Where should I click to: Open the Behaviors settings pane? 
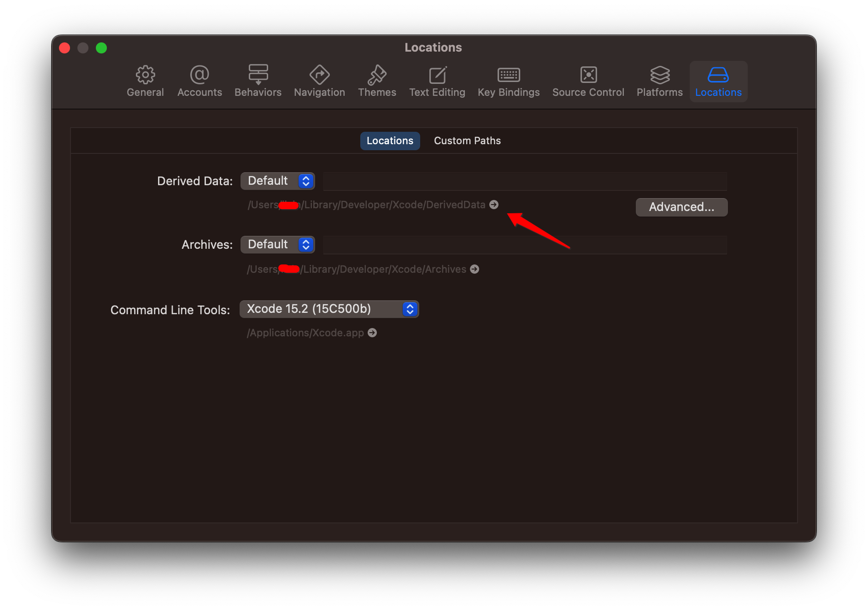pyautogui.click(x=258, y=82)
